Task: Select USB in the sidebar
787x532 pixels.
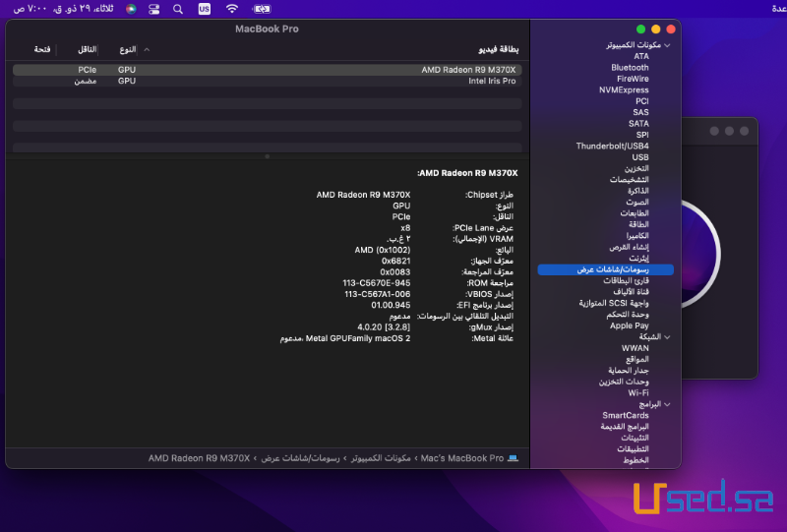Action: point(640,157)
